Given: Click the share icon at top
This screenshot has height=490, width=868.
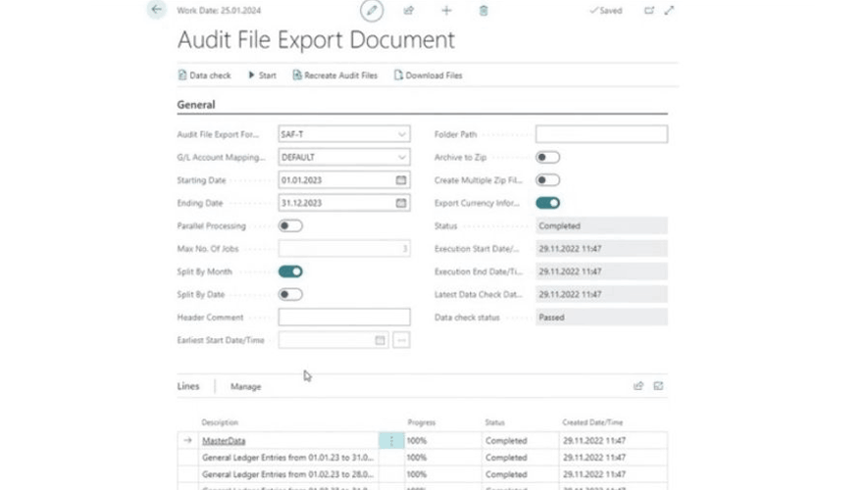Looking at the screenshot, I should (x=409, y=11).
